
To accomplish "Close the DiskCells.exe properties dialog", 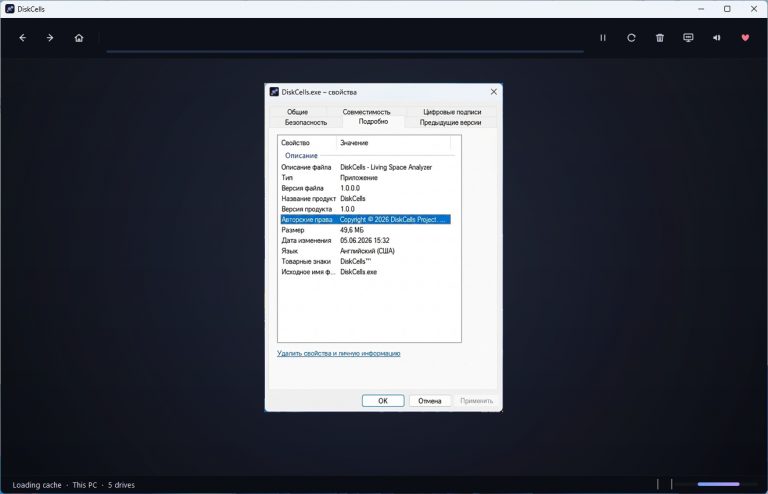I will tap(494, 92).
